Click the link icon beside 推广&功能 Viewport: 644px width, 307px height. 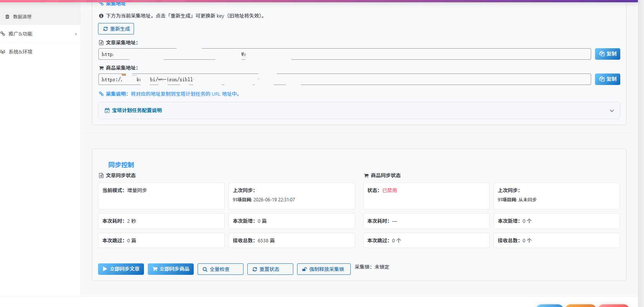pos(3,34)
